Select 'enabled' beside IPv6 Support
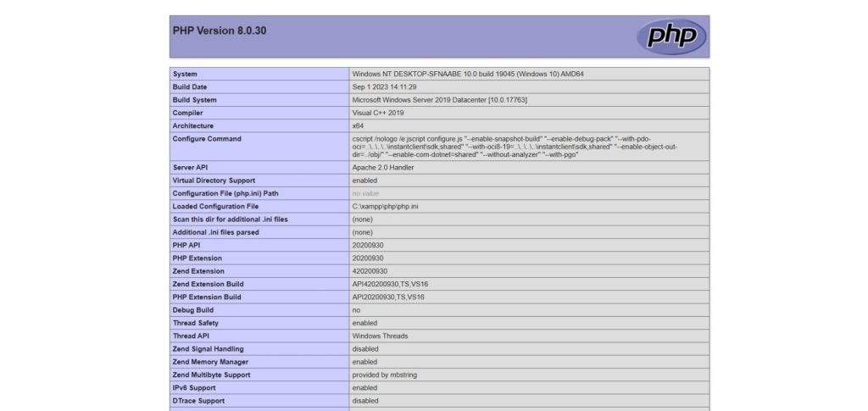Screen dimensions: 868x411 pyautogui.click(x=364, y=388)
